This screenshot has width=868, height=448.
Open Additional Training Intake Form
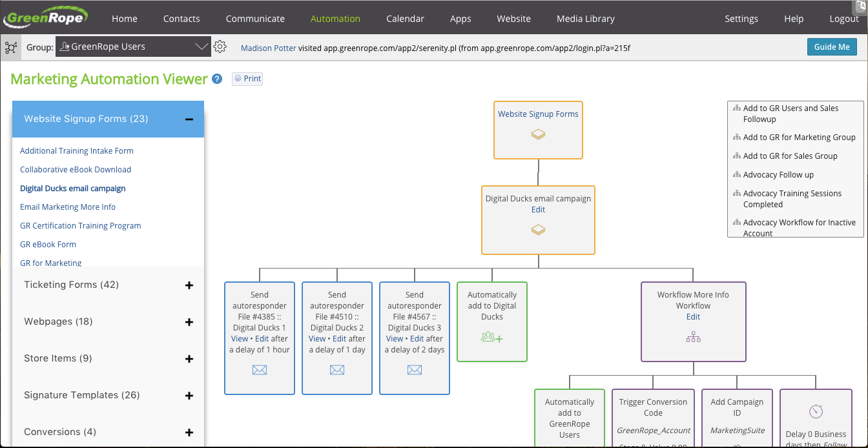pos(77,151)
